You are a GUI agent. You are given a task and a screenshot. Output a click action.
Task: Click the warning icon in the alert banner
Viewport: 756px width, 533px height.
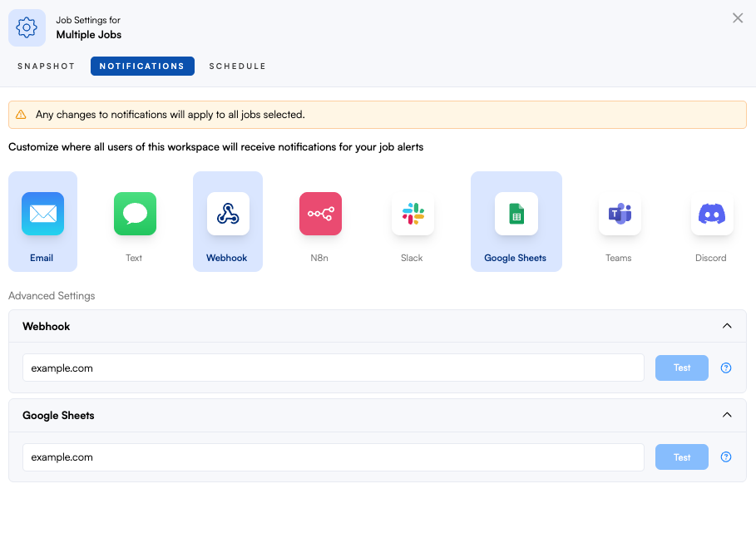click(x=21, y=115)
